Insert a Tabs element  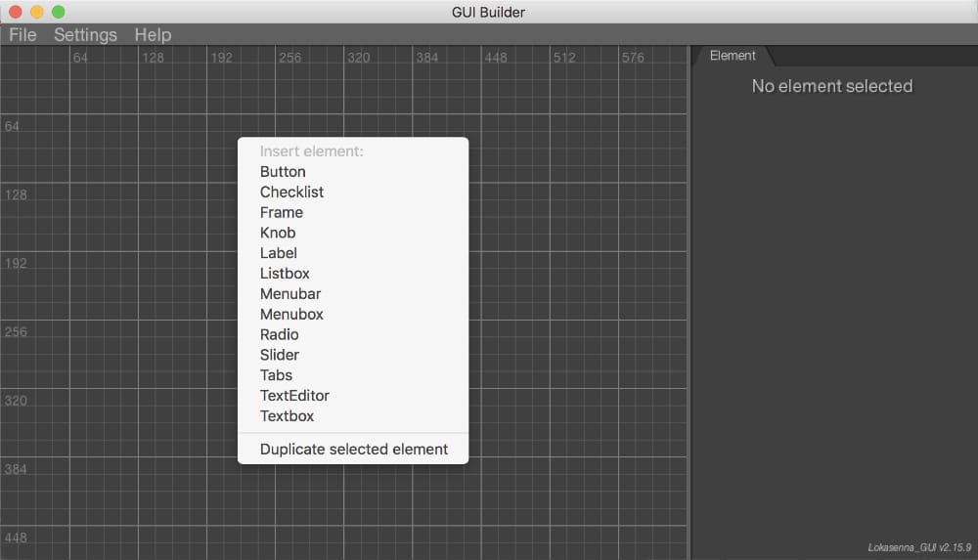pyautogui.click(x=353, y=375)
